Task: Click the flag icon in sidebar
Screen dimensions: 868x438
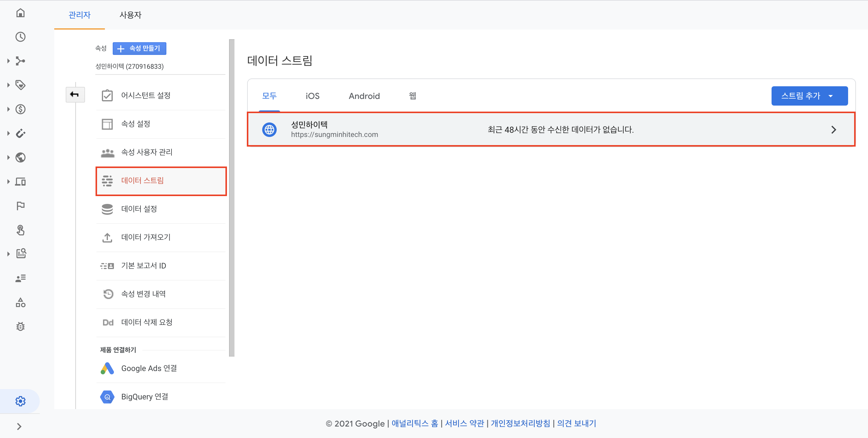Action: pyautogui.click(x=20, y=205)
